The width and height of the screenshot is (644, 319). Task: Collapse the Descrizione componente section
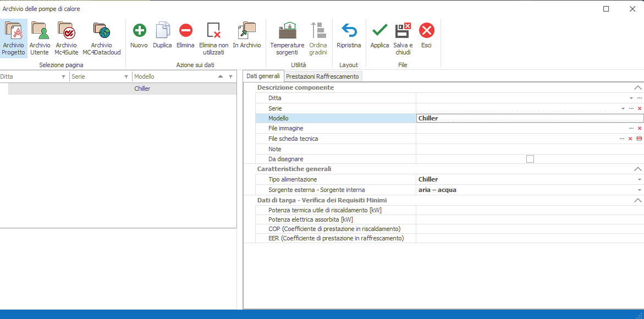637,87
